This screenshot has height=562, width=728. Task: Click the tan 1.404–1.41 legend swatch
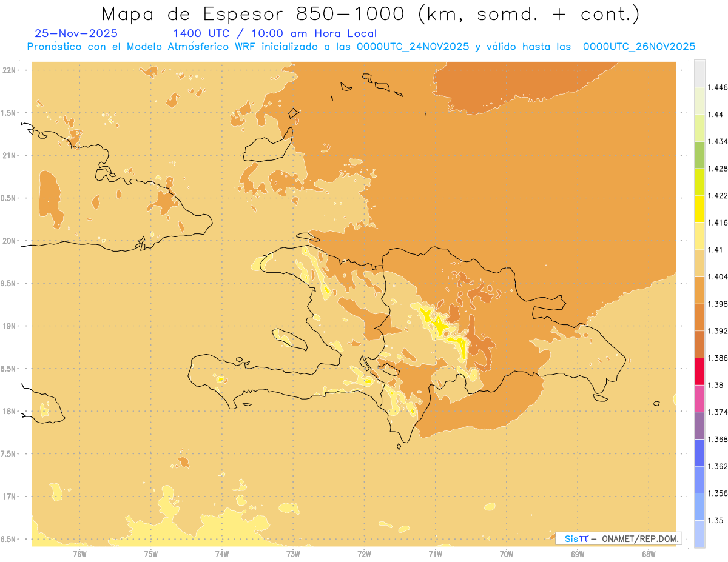pos(699,263)
